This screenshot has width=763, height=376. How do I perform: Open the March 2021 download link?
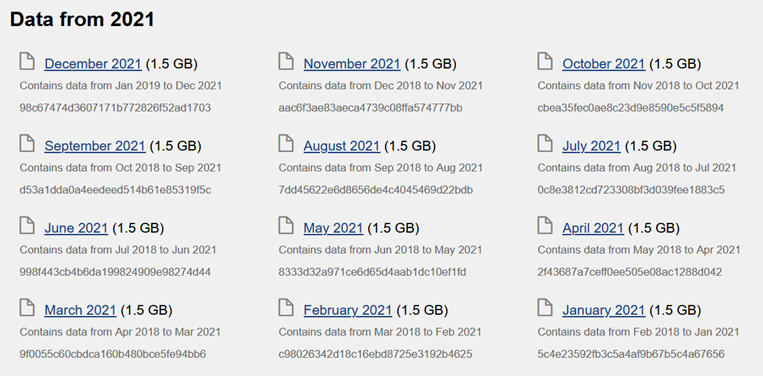[80, 311]
